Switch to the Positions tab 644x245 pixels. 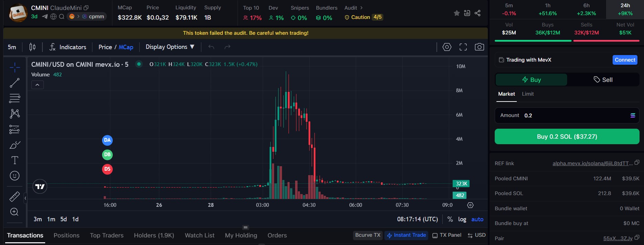pos(67,235)
